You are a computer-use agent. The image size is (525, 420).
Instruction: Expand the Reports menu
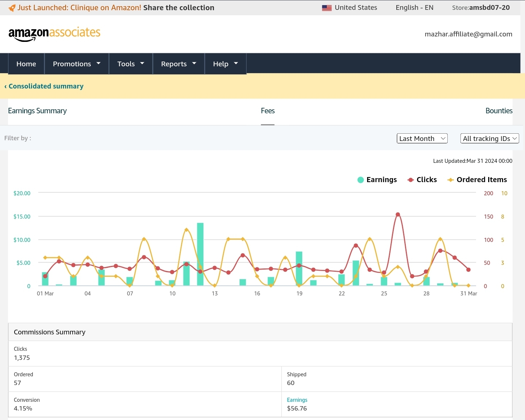coord(179,64)
